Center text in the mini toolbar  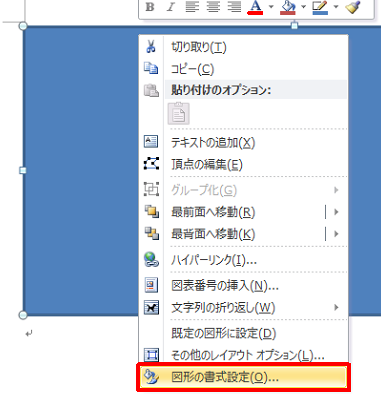click(213, 7)
